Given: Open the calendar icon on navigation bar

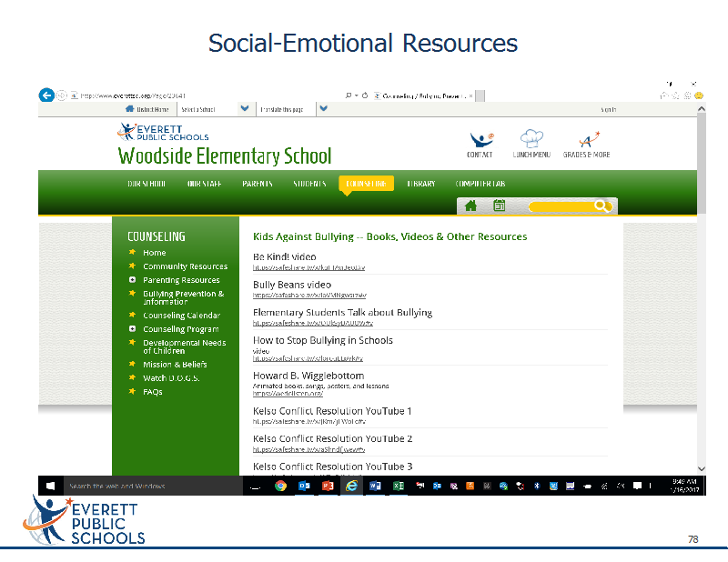Looking at the screenshot, I should [x=499, y=206].
